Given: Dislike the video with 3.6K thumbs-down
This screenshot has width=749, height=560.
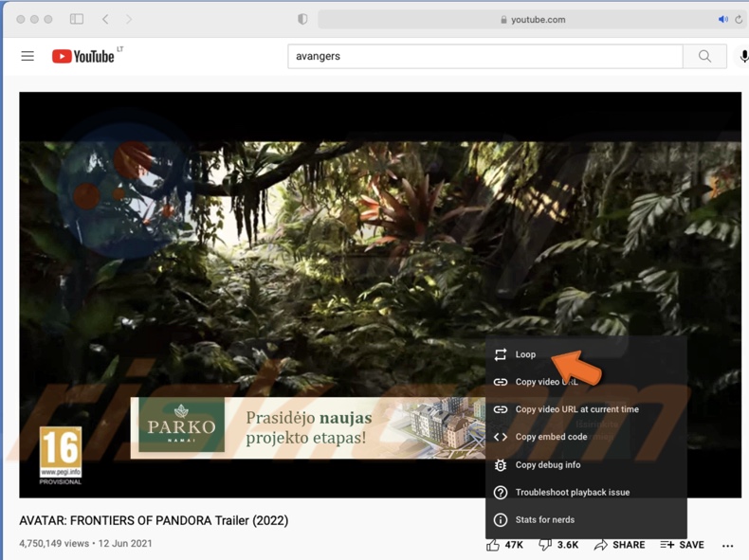Looking at the screenshot, I should [x=558, y=545].
